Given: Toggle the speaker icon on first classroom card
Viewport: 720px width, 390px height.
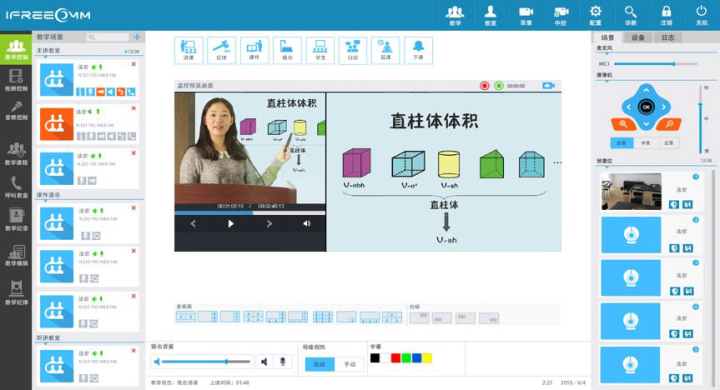Looking at the screenshot, I should [111, 92].
